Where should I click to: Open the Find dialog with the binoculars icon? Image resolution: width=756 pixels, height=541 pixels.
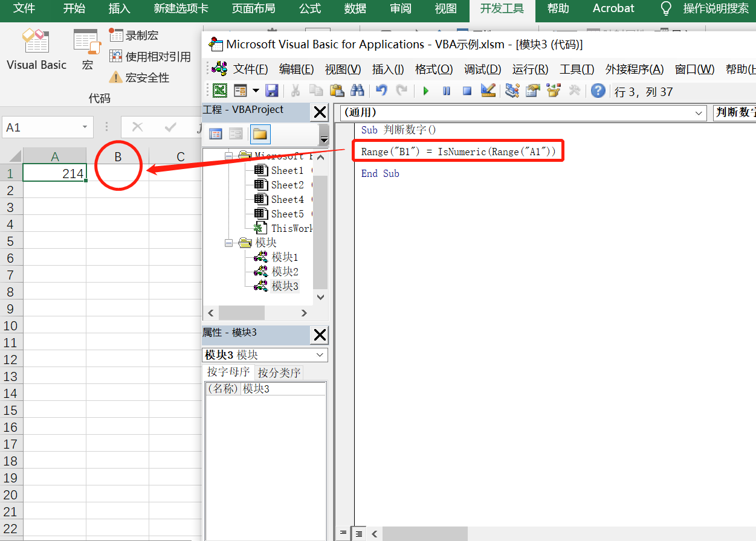[358, 90]
